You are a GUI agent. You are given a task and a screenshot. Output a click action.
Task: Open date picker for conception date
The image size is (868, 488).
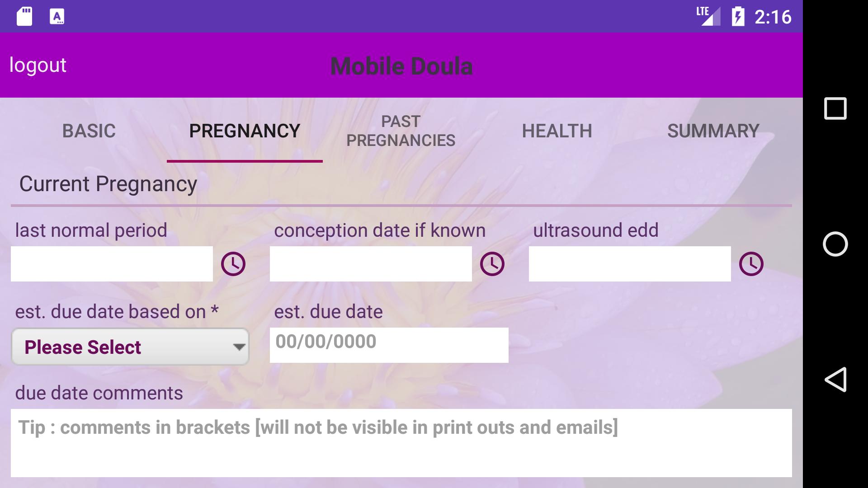click(492, 264)
